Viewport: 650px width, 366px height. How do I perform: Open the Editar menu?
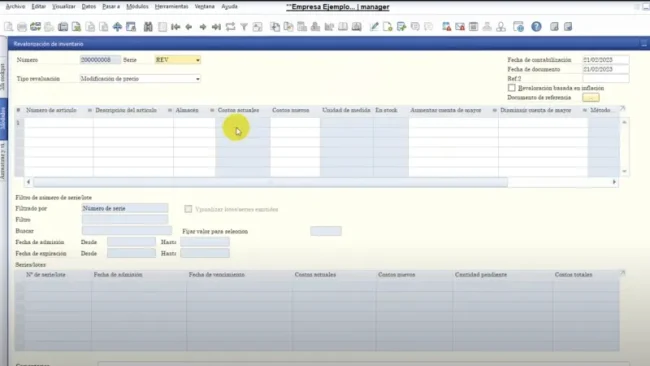(39, 7)
